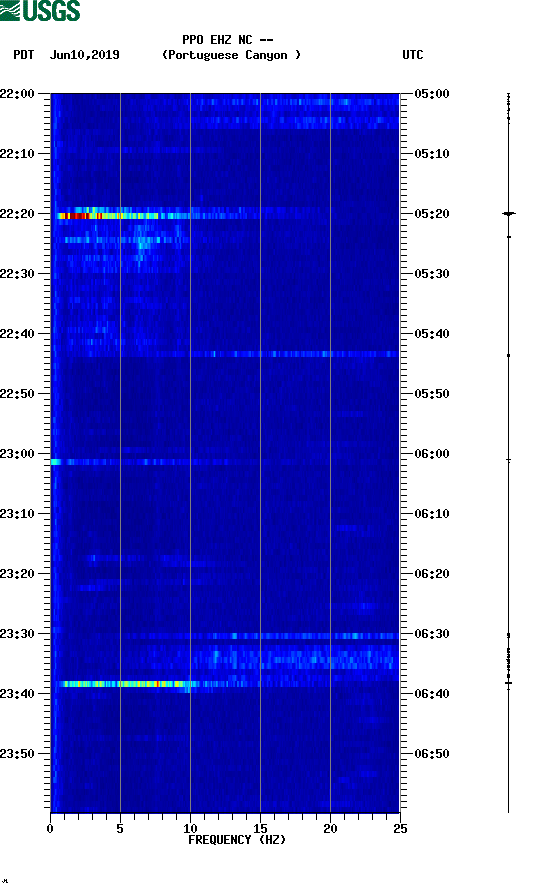Click the 22:20 PDT time label

click(x=17, y=214)
